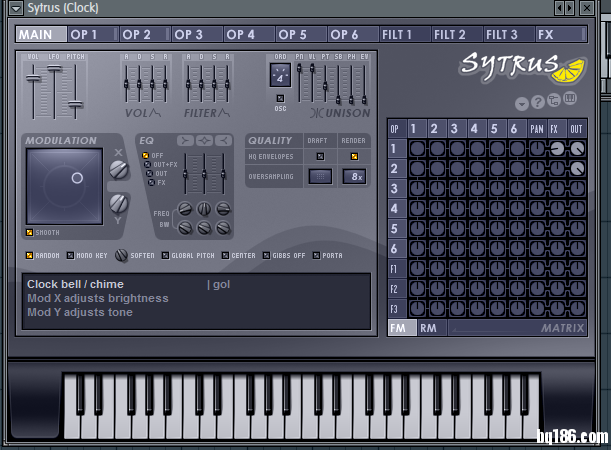Screen dimensions: 611x450
Task: Toggle the Smooth modulation checkbox
Action: click(30, 232)
